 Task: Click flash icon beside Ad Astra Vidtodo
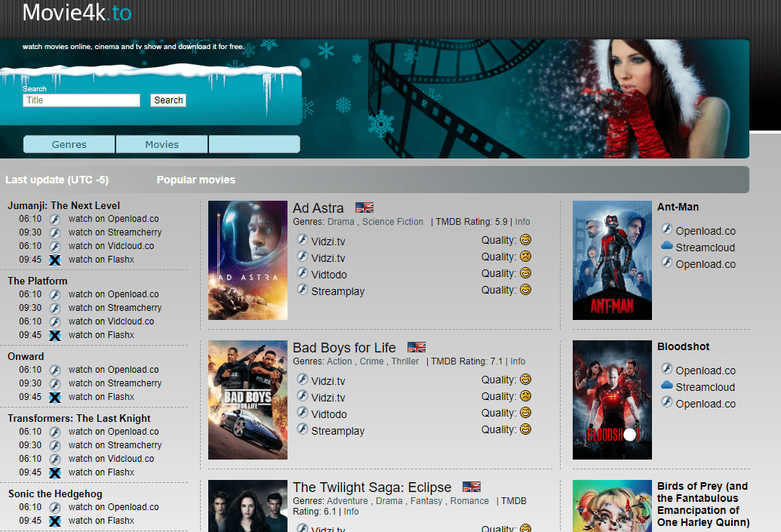(x=303, y=272)
